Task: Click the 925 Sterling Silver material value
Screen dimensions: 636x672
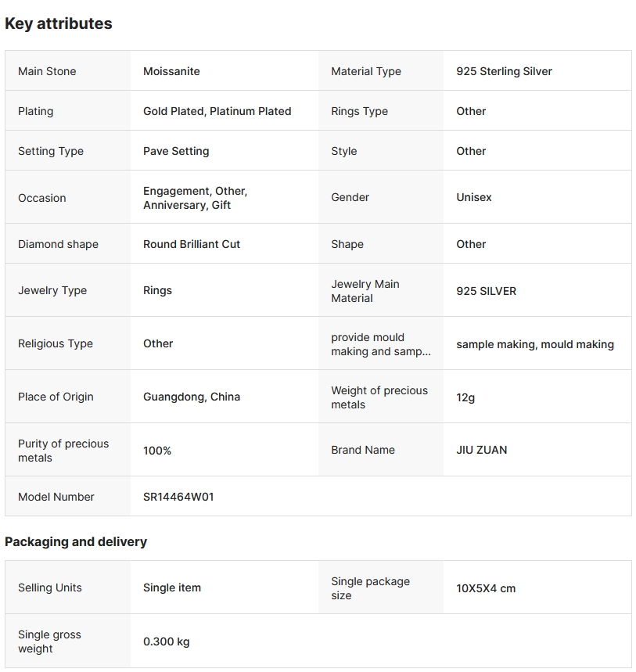Action: point(504,71)
